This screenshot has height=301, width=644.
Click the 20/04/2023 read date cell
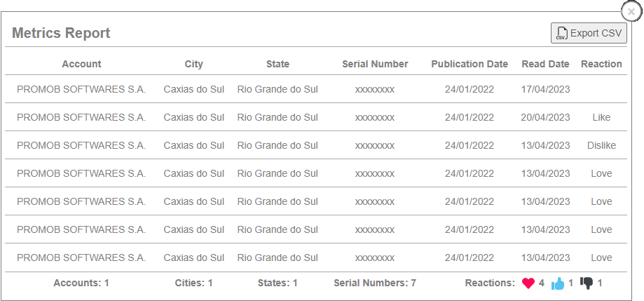pyautogui.click(x=545, y=117)
